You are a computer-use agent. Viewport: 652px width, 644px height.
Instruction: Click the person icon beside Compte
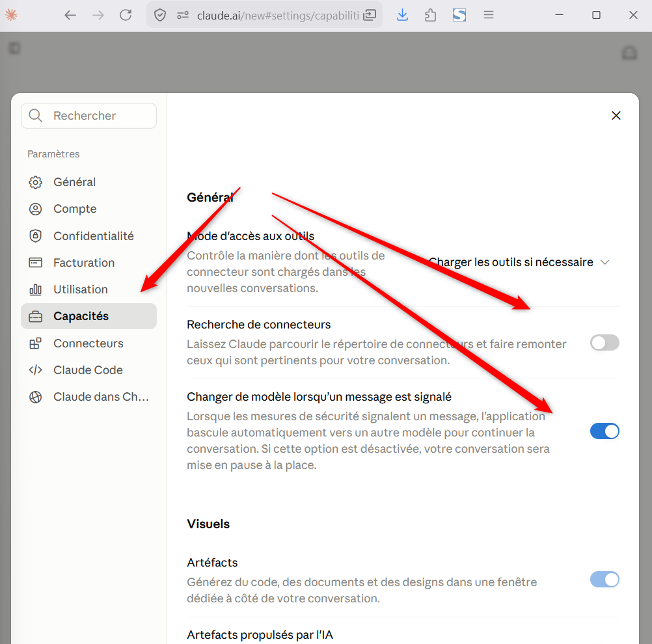pos(35,209)
